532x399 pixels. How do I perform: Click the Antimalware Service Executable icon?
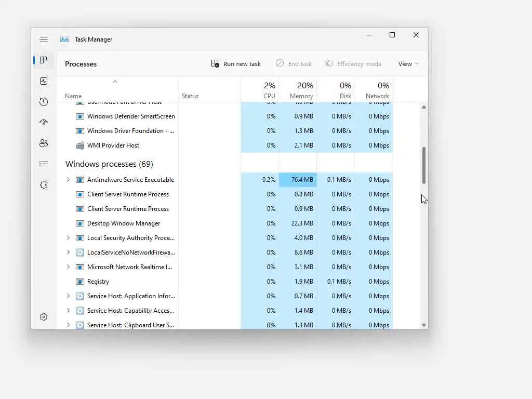(x=79, y=180)
